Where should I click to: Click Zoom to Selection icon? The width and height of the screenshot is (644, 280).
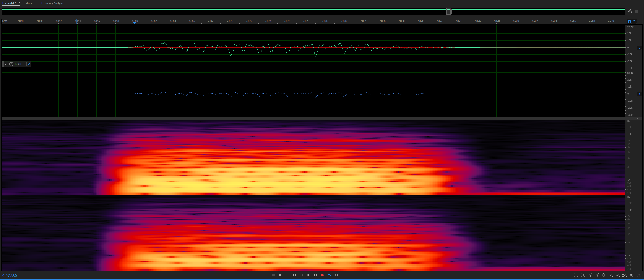pos(625,275)
